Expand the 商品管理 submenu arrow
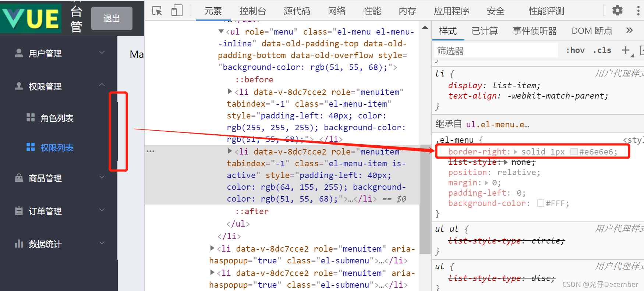The height and width of the screenshot is (291, 644). [x=102, y=177]
